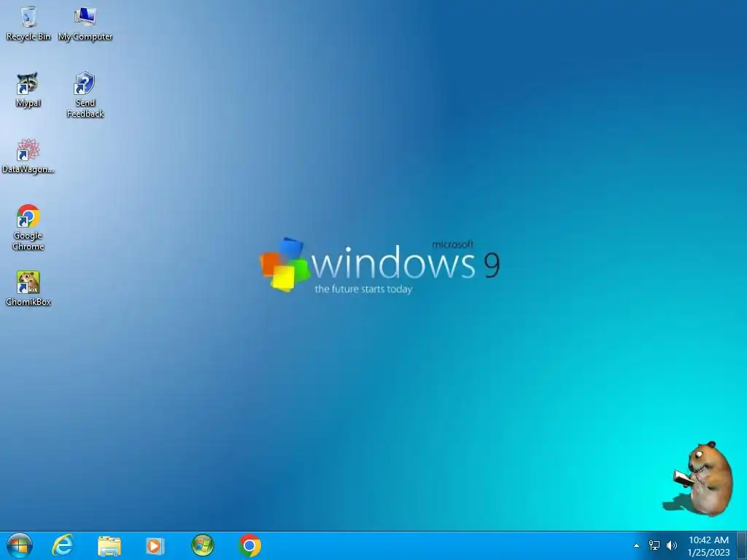This screenshot has height=560, width=747.
Task: Open Windows Media Player from the taskbar
Action: pyautogui.click(x=155, y=545)
